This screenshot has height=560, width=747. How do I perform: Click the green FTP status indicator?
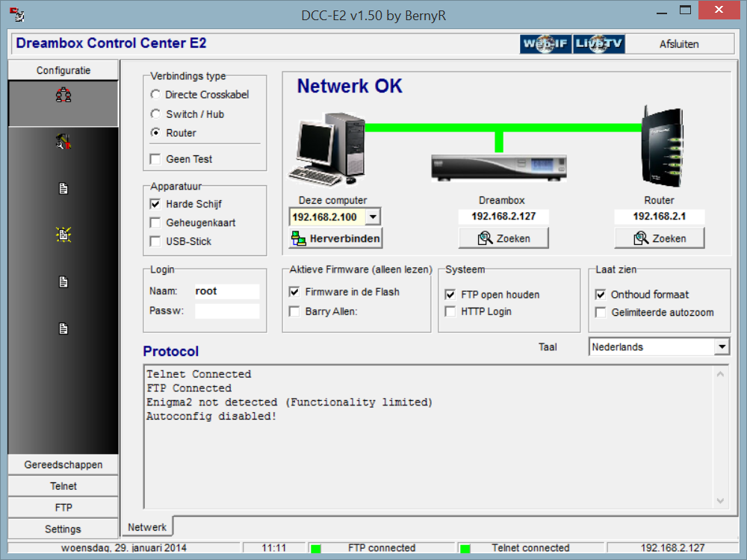tap(315, 549)
